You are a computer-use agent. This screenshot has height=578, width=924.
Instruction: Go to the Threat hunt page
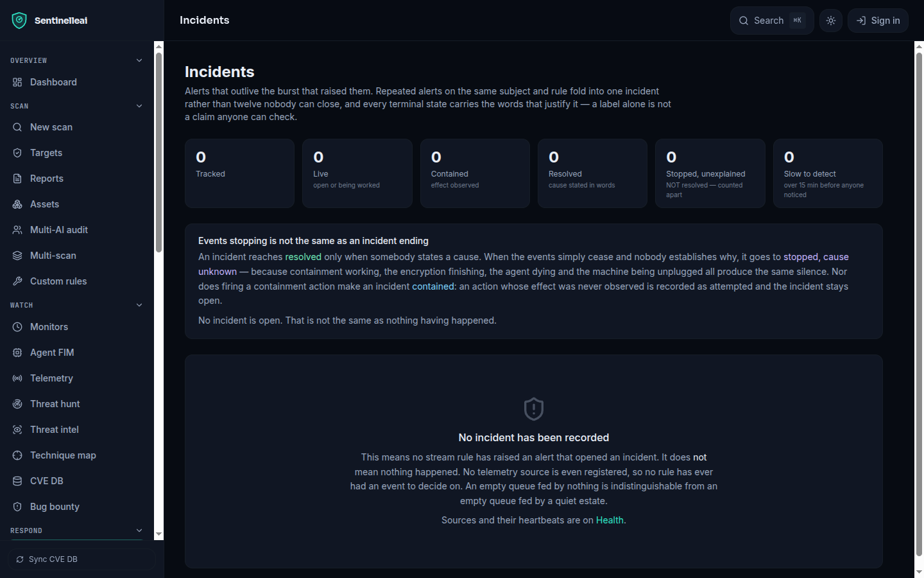(77, 404)
